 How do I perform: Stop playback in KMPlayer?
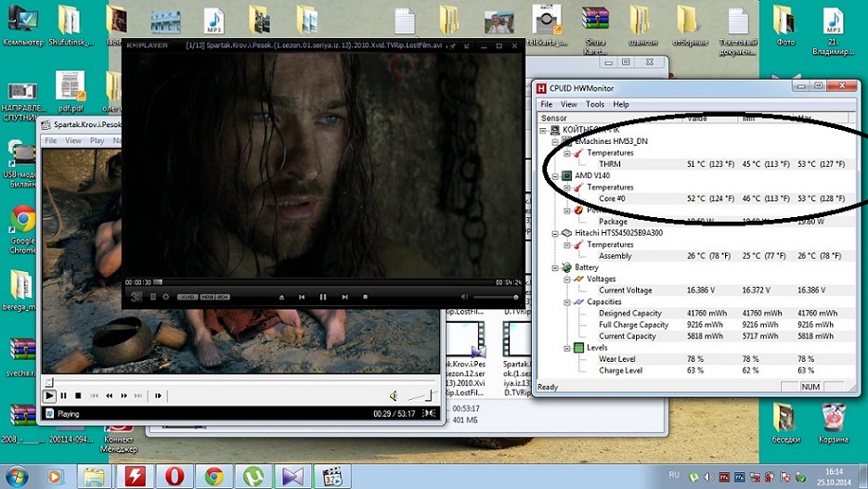pyautogui.click(x=365, y=297)
